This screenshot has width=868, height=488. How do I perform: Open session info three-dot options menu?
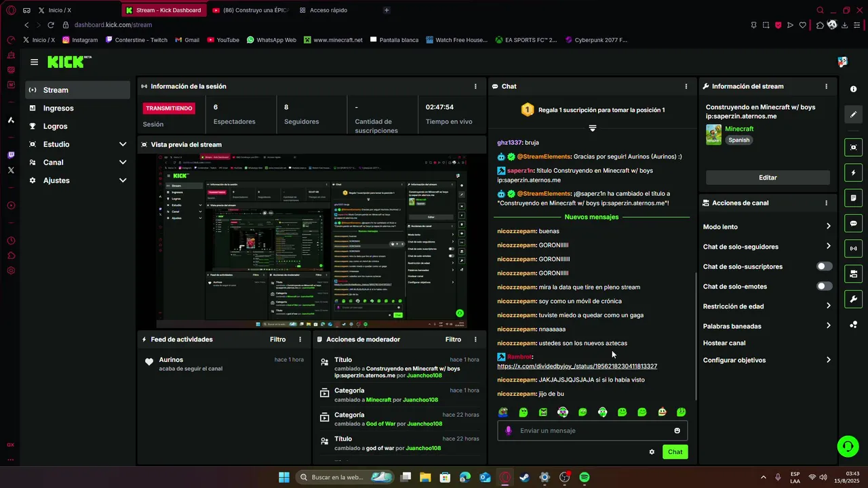tap(475, 87)
